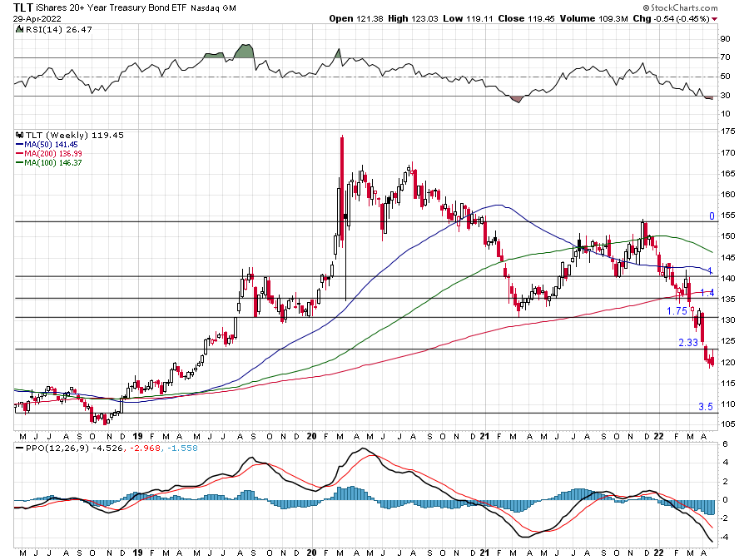Click the red down-arrow beside Chg value
This screenshot has height=560, width=749.
pos(714,19)
